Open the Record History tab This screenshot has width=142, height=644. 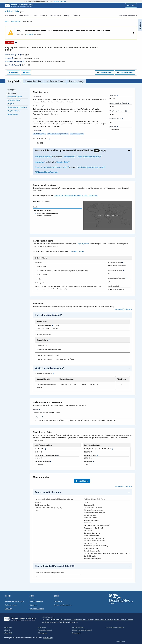(76, 81)
